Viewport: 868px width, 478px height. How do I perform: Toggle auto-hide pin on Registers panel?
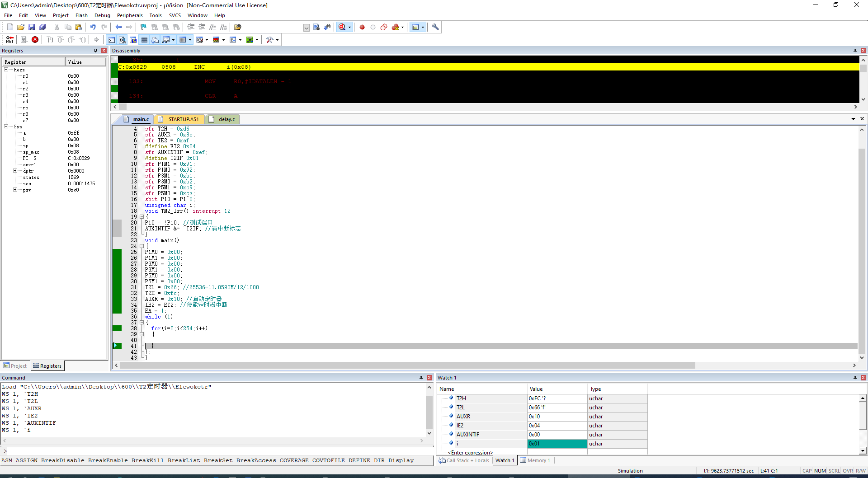click(95, 51)
